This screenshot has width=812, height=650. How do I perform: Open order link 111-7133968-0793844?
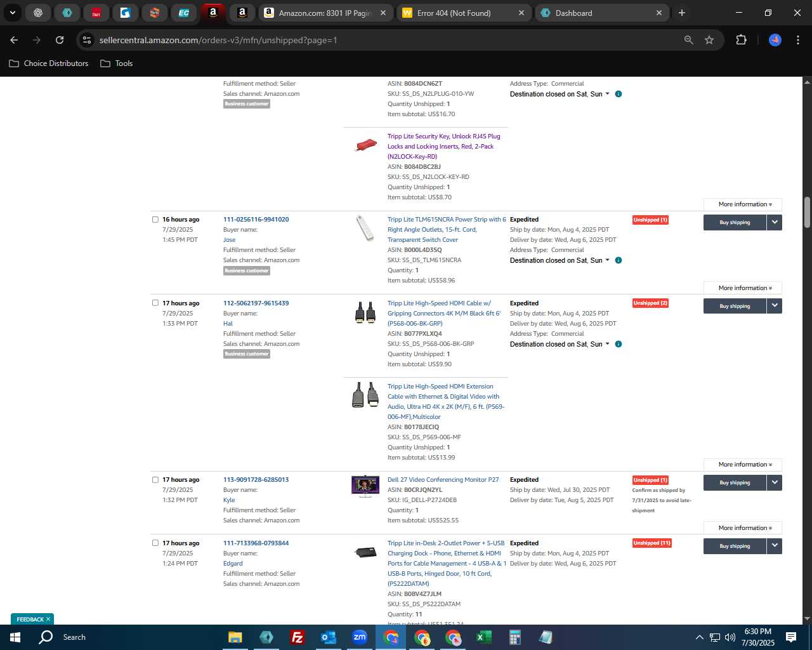(x=256, y=543)
